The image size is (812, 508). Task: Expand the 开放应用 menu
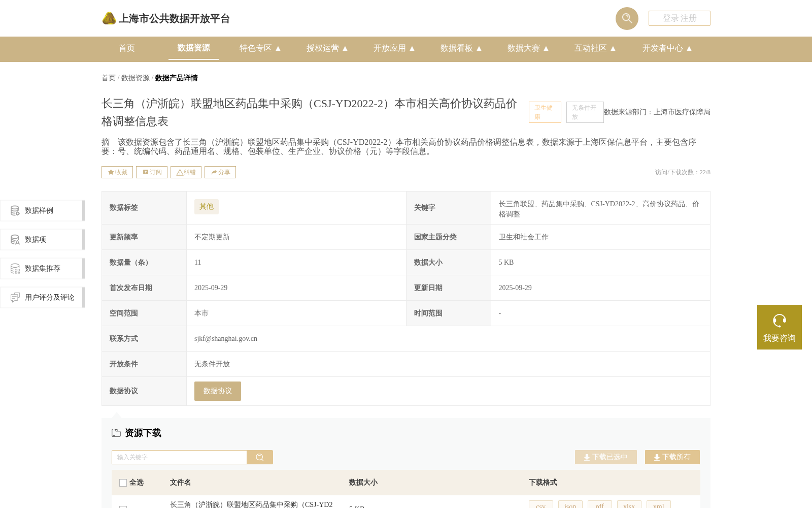[x=394, y=48]
